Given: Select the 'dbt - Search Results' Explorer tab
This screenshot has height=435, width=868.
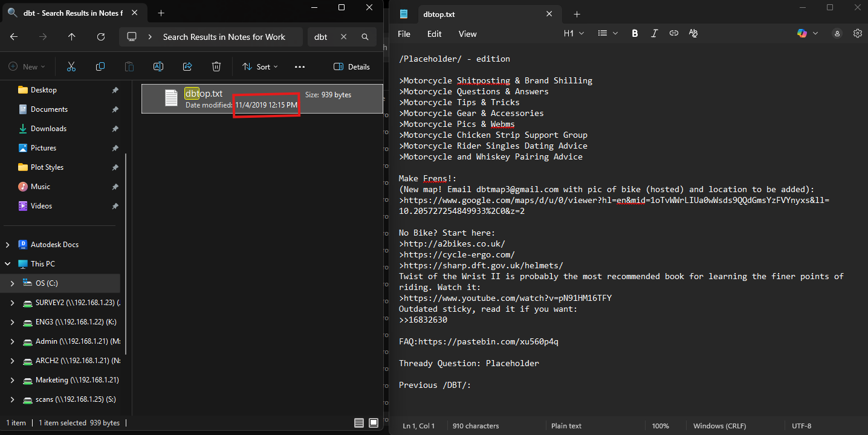Looking at the screenshot, I should (74, 13).
